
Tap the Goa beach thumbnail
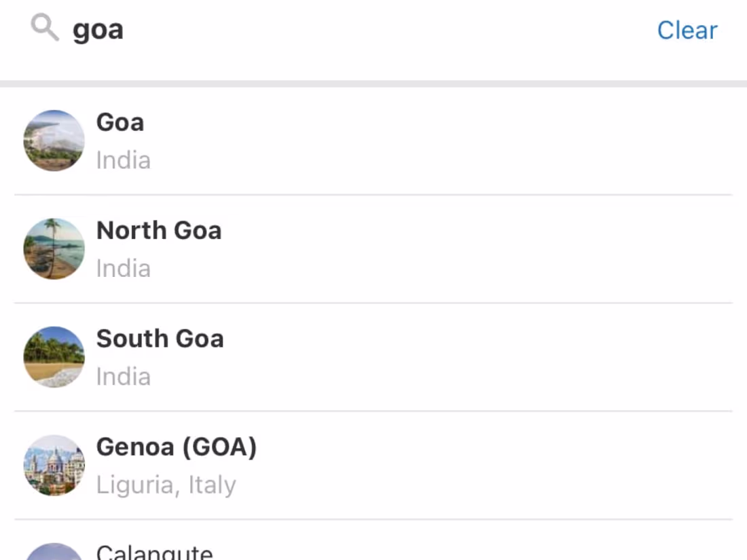(x=54, y=141)
